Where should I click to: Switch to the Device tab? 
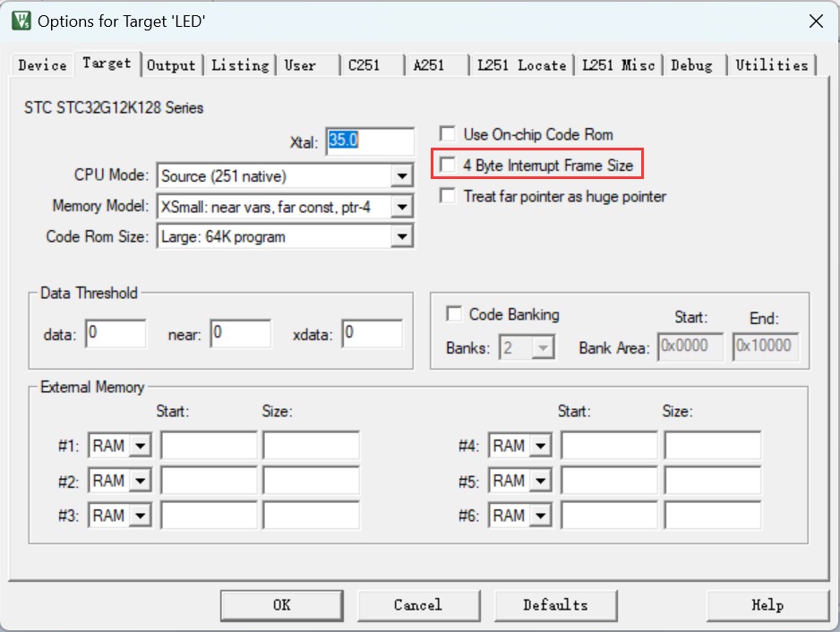point(42,65)
